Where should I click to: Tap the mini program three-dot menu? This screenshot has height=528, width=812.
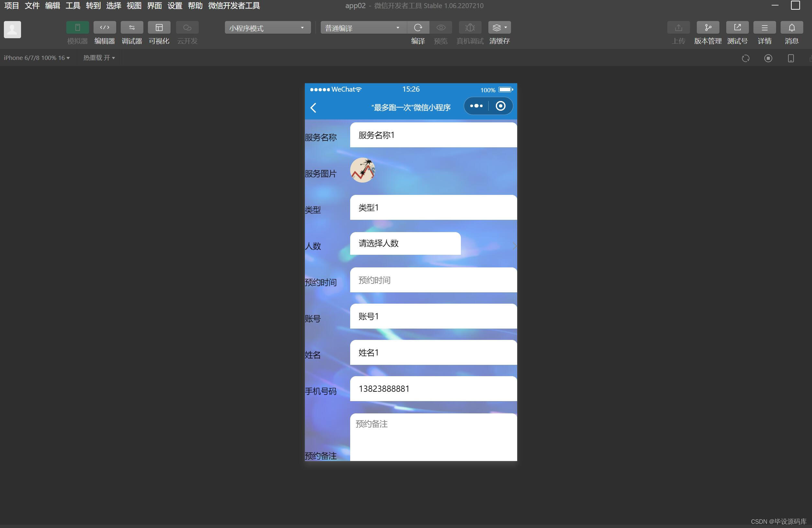(476, 106)
